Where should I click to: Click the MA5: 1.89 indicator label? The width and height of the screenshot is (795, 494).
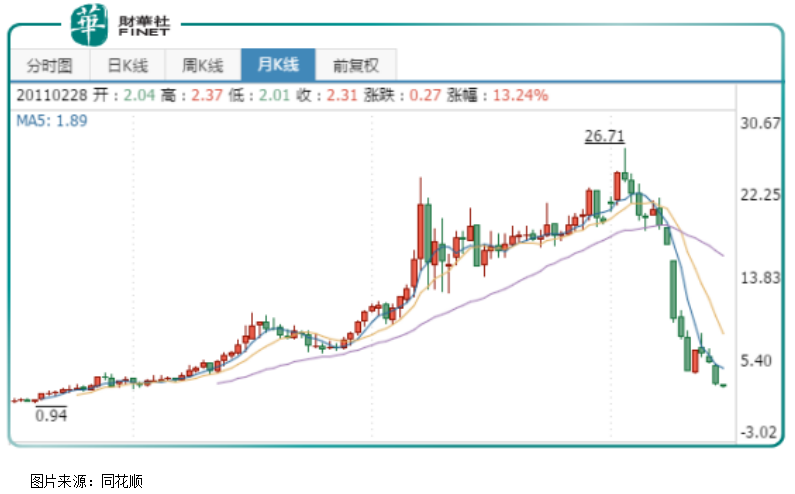click(52, 121)
